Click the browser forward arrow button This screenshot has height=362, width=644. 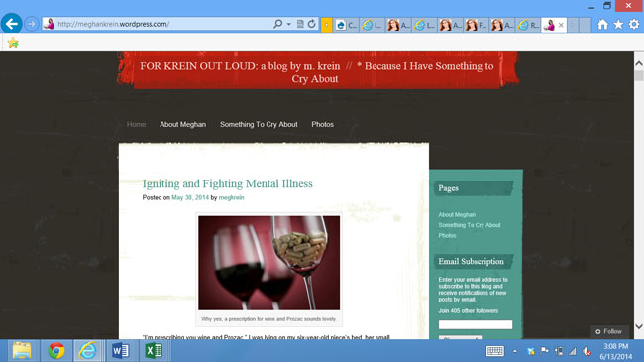[32, 24]
